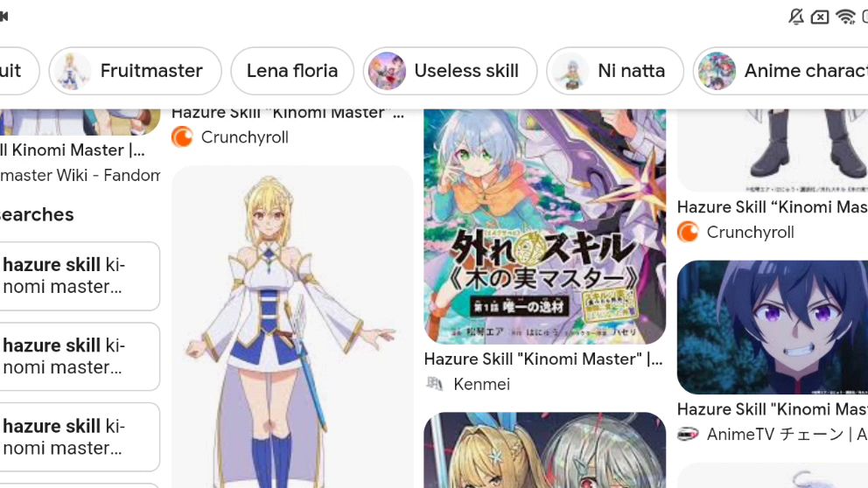Click Crunchyroll logo beside boots image result

point(688,232)
